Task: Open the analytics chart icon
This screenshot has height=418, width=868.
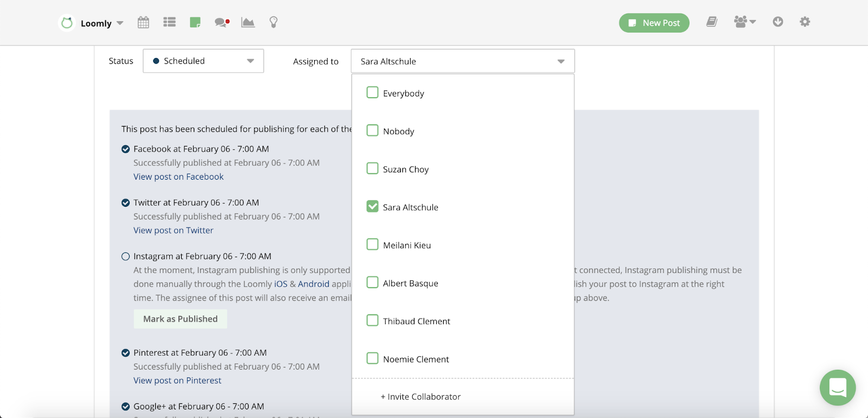Action: pyautogui.click(x=248, y=22)
